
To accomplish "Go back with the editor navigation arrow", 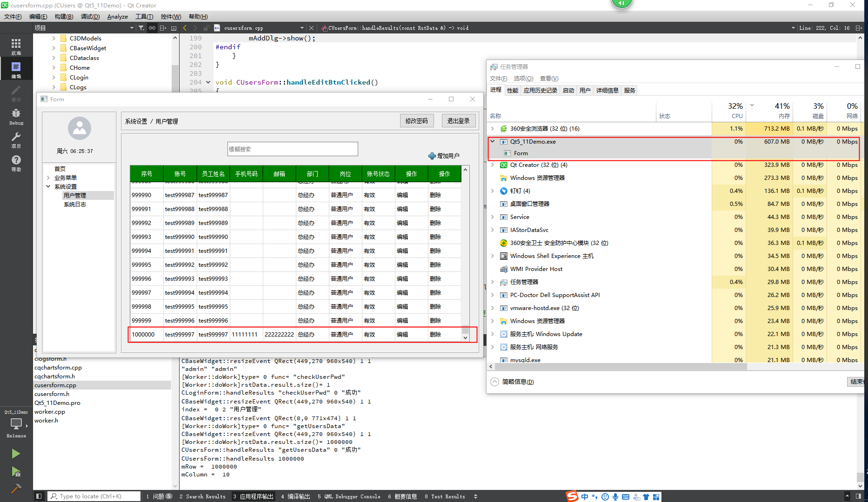I will pyautogui.click(x=185, y=28).
